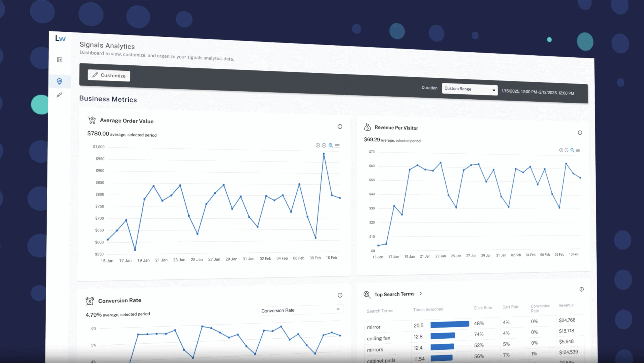Screen dimensions: 644x363
Task: Sort by Click Rate column header
Action: 483,308
